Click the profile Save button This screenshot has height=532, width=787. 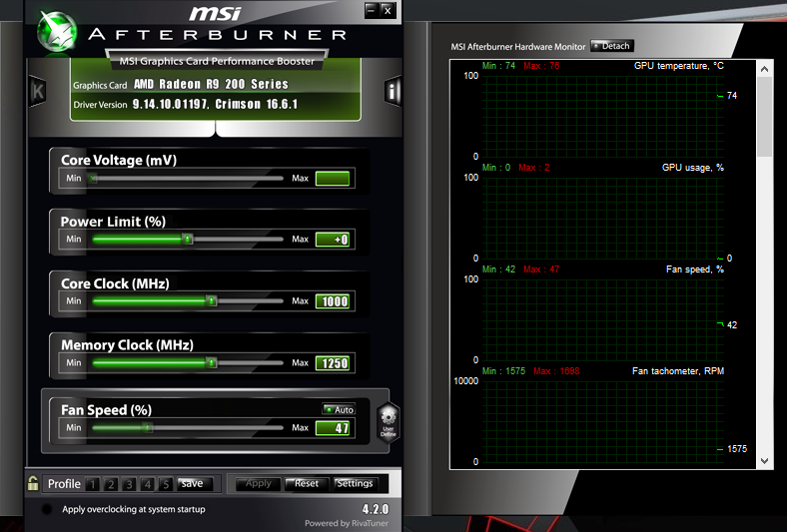point(195,483)
